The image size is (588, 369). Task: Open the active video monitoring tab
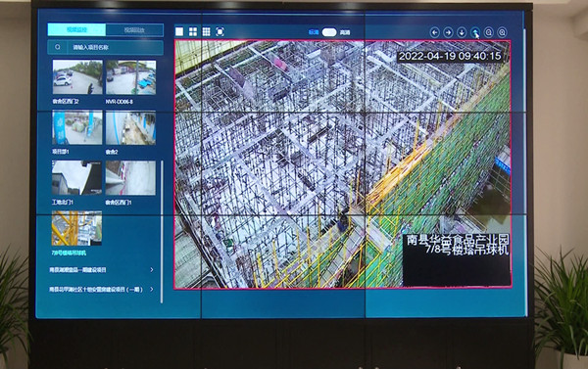pos(76,29)
